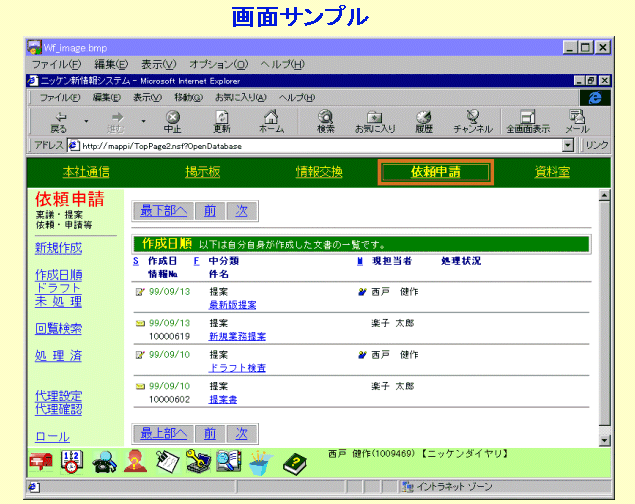Click the History (履歴) toolbar icon
635x504 pixels.
[x=424, y=121]
